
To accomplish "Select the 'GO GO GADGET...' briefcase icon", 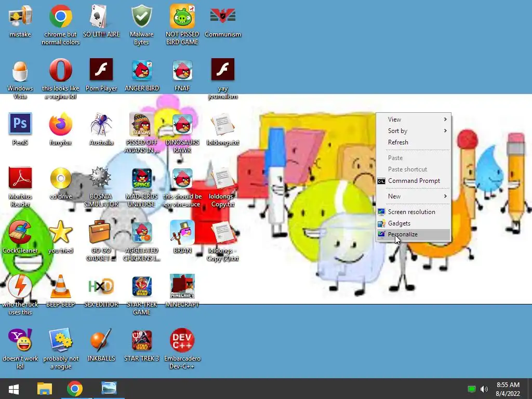I will point(100,232).
